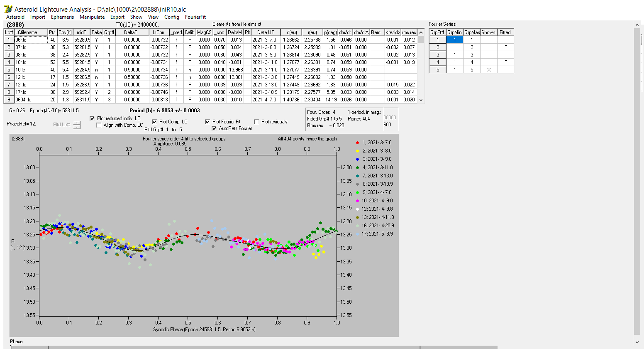Click the lightcurve table scroll-up arrow
The image size is (644, 349).
421,32
